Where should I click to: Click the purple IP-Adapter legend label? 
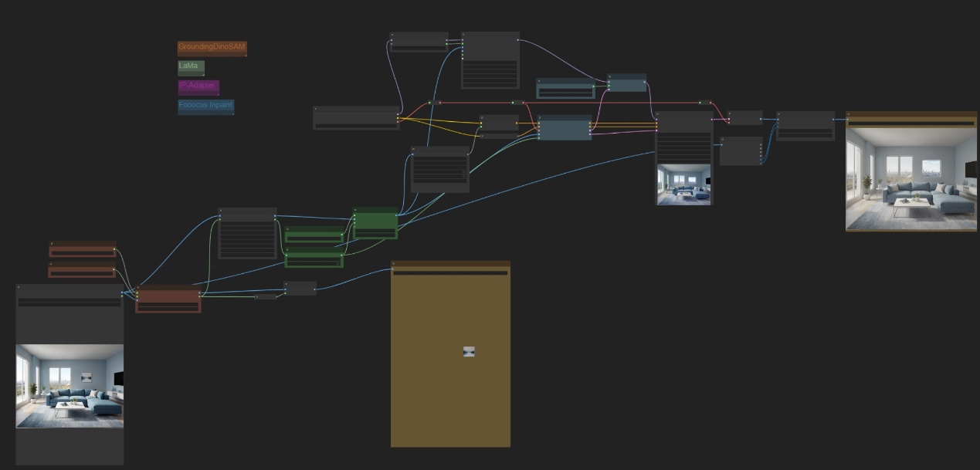(198, 86)
